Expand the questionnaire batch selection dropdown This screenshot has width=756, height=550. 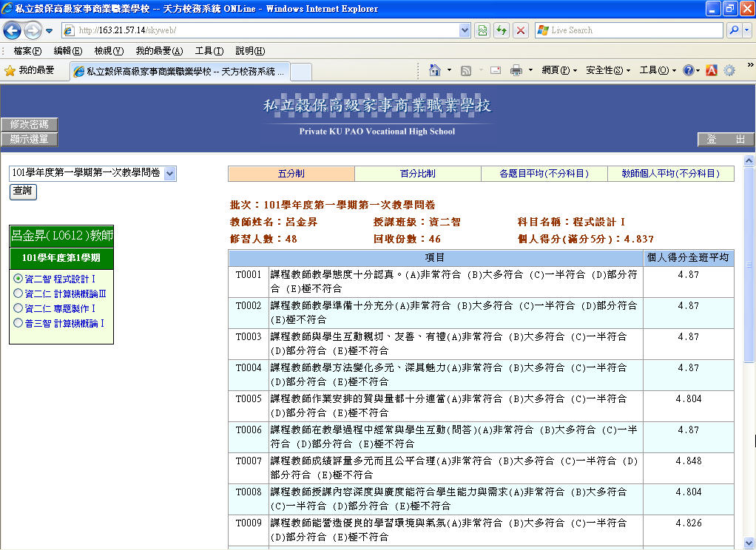(x=169, y=174)
